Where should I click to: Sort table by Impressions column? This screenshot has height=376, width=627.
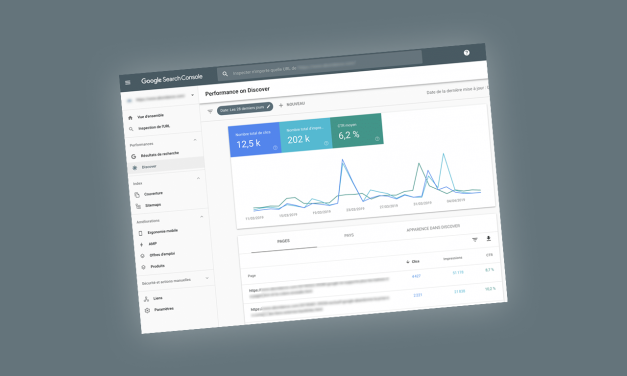pos(453,258)
